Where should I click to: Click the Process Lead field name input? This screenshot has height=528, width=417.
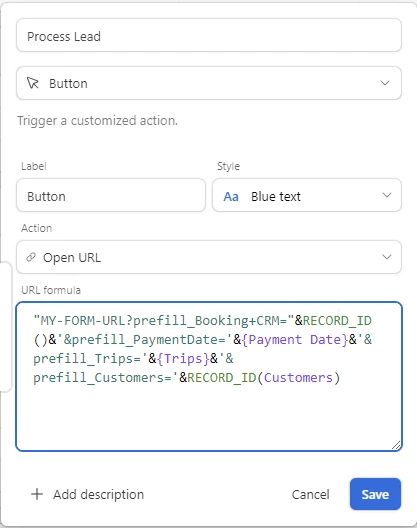(x=209, y=35)
